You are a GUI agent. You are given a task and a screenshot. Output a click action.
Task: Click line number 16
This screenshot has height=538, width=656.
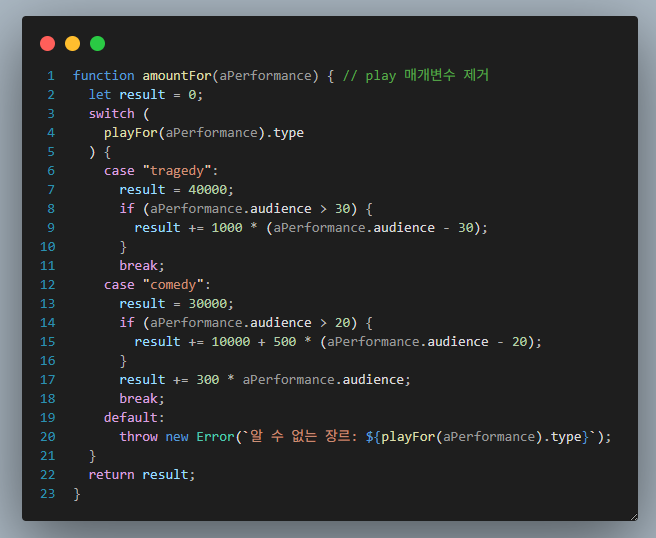click(47, 361)
